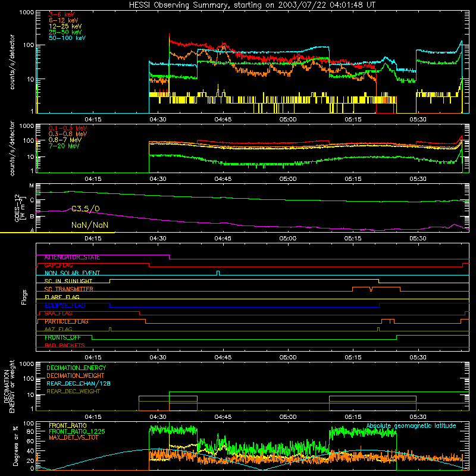Select the NON_SOLAR_EVENT flag label

(72, 273)
